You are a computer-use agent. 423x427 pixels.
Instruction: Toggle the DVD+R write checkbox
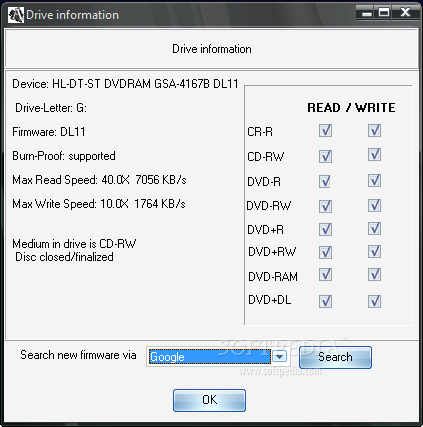(374, 228)
